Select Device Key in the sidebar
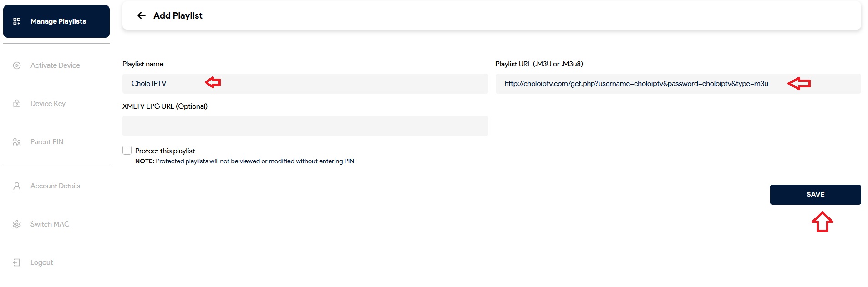868x287 pixels. point(48,104)
